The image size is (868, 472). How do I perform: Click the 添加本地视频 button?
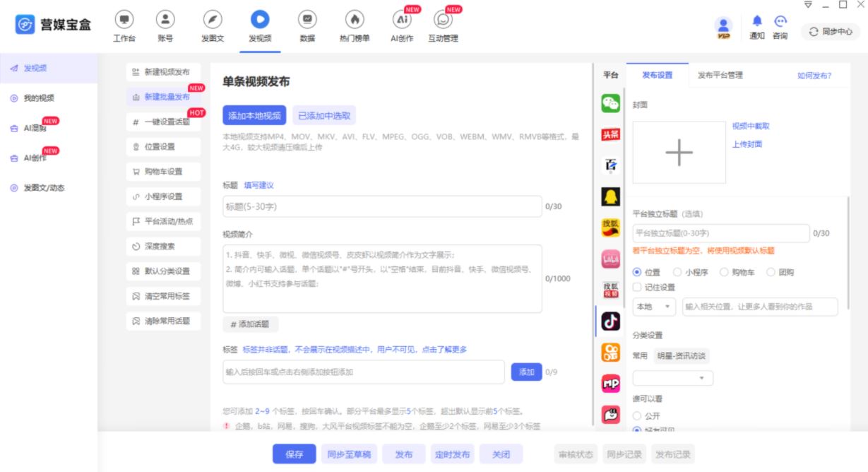254,116
